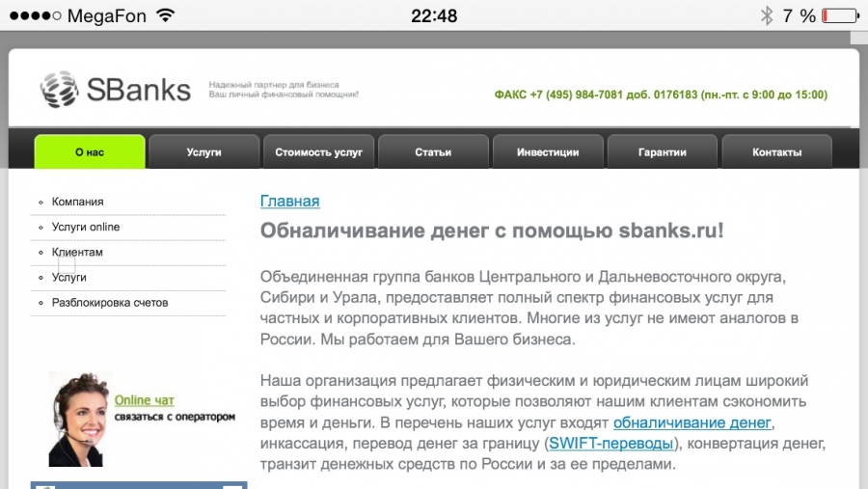The image size is (868, 489).
Task: Click the SWIFT-переводы link
Action: [611, 443]
